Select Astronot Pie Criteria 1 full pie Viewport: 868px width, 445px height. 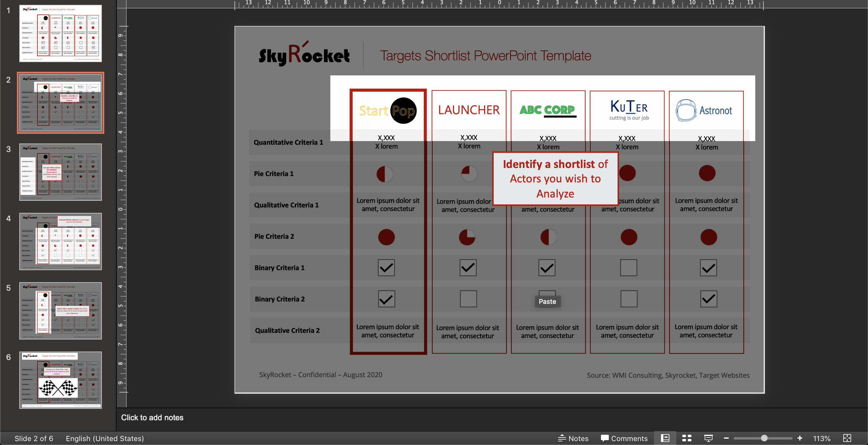(x=707, y=173)
